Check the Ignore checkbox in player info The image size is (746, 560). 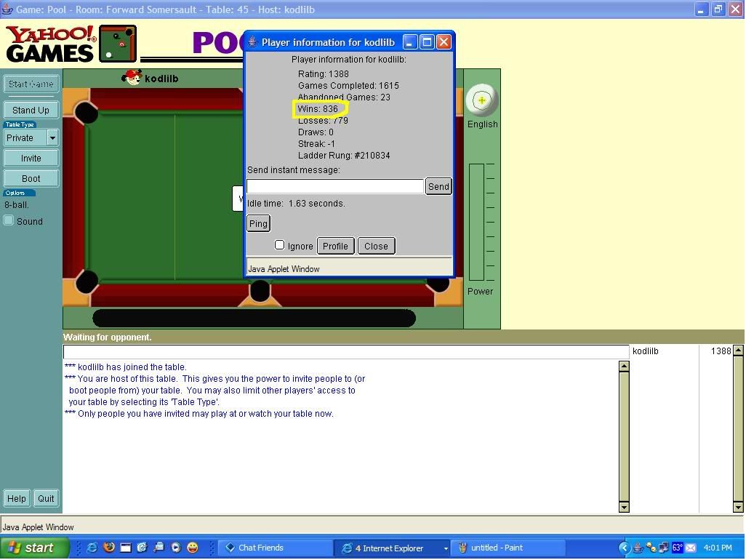(x=279, y=245)
